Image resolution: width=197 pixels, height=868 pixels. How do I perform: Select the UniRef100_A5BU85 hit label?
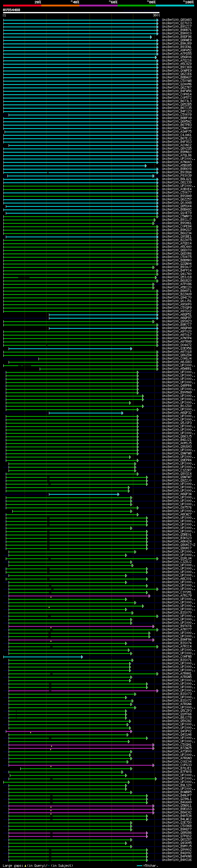pyautogui.click(x=177, y=165)
